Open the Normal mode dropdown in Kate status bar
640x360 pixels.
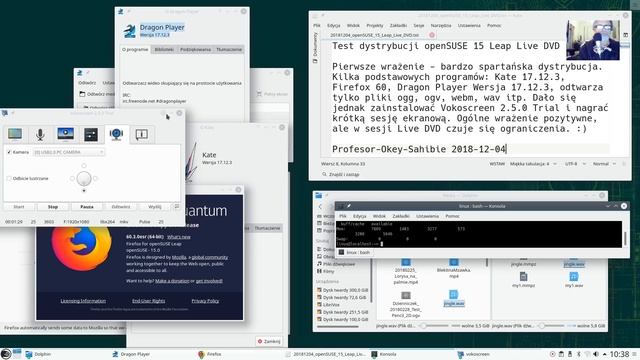pos(604,164)
